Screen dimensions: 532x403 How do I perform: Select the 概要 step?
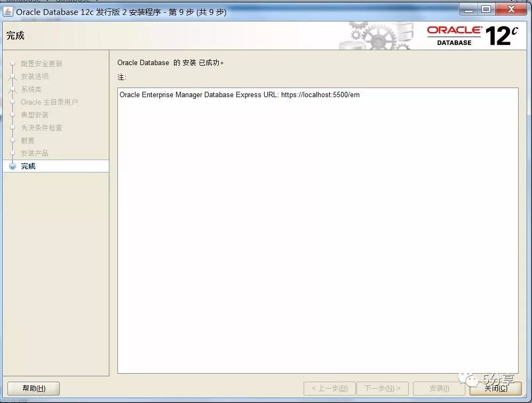[x=28, y=140]
